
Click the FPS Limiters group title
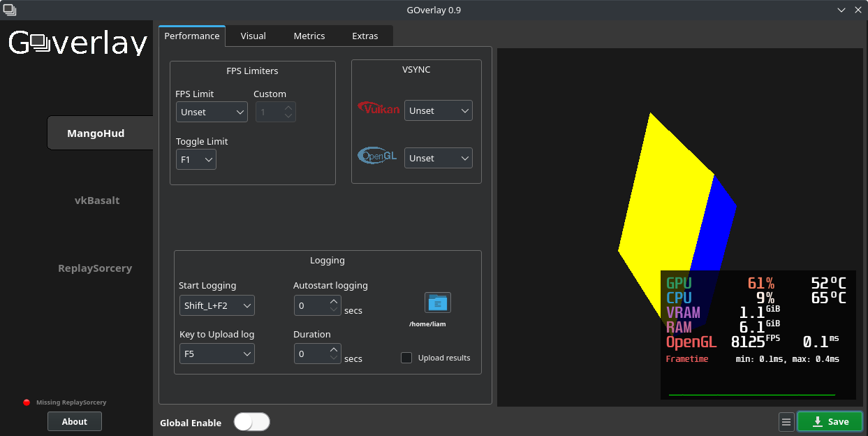click(252, 71)
